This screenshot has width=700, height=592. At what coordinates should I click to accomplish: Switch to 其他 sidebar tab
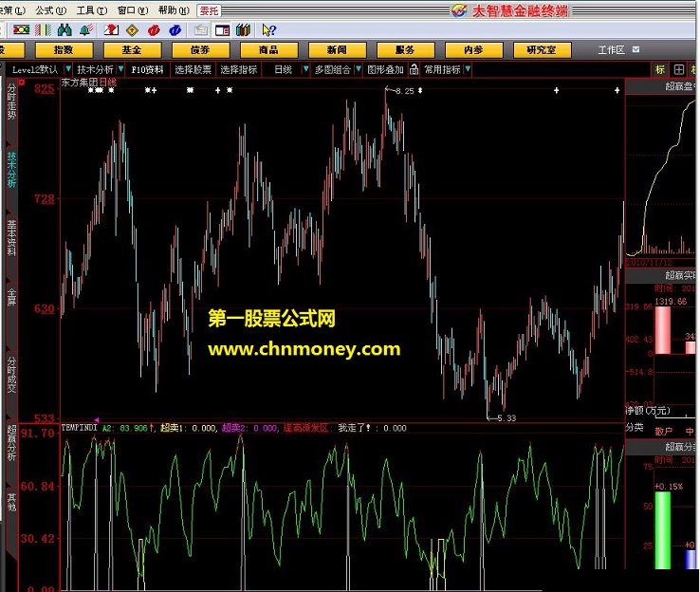(11, 502)
